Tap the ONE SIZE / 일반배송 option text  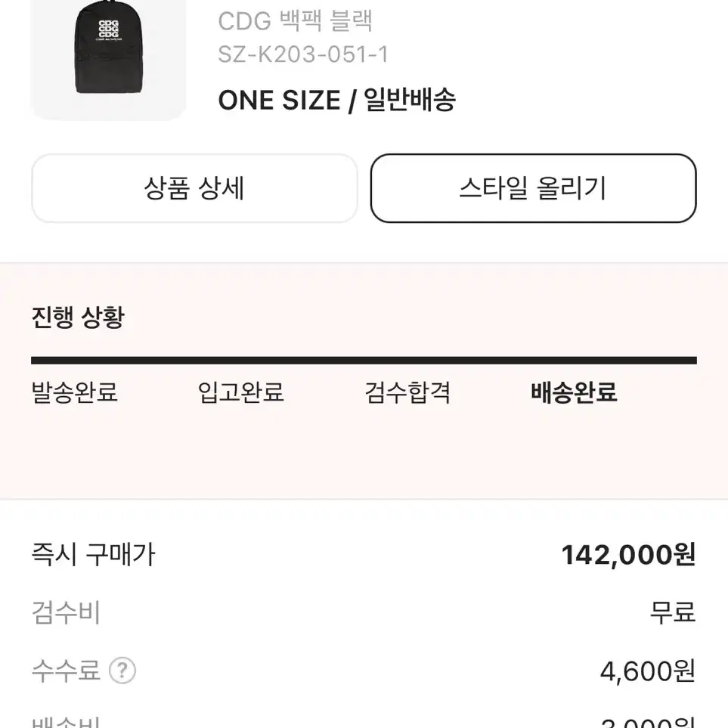point(337,100)
